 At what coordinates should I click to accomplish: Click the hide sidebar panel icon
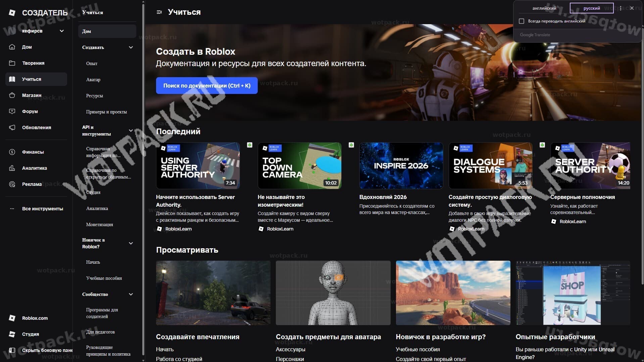point(12,350)
